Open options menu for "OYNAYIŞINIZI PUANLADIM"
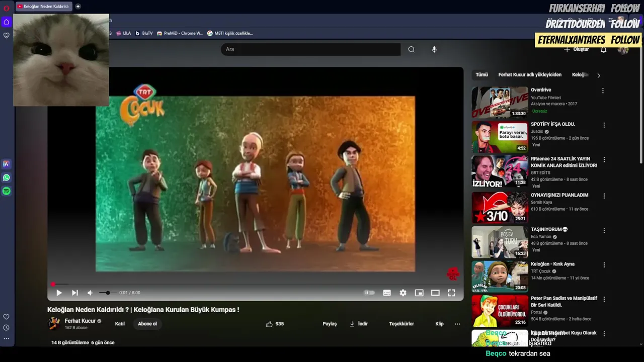The width and height of the screenshot is (644, 362). 604,196
